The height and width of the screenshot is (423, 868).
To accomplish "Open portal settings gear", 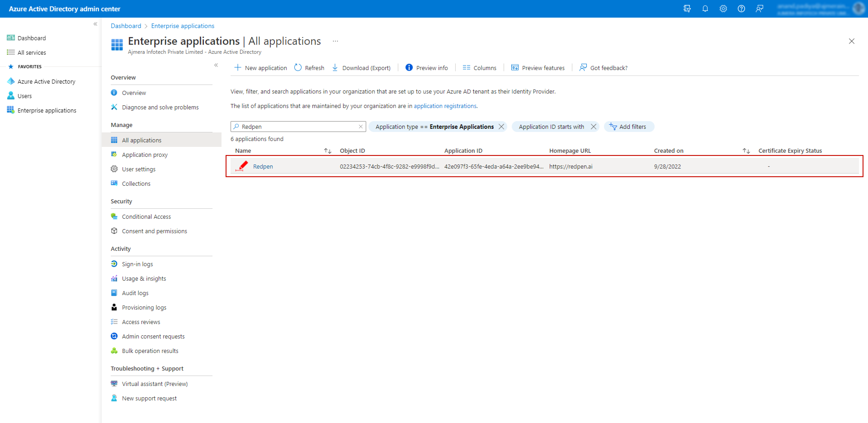I will 723,9.
